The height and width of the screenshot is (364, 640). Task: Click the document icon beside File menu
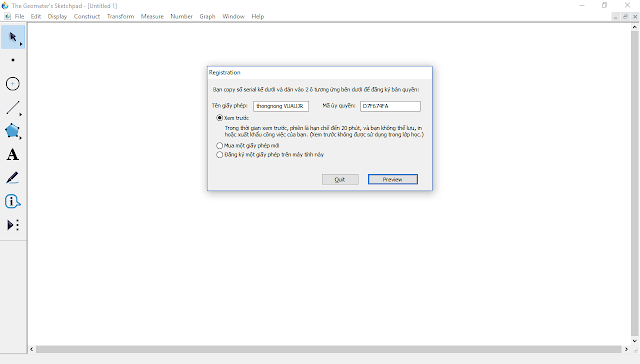[7, 16]
